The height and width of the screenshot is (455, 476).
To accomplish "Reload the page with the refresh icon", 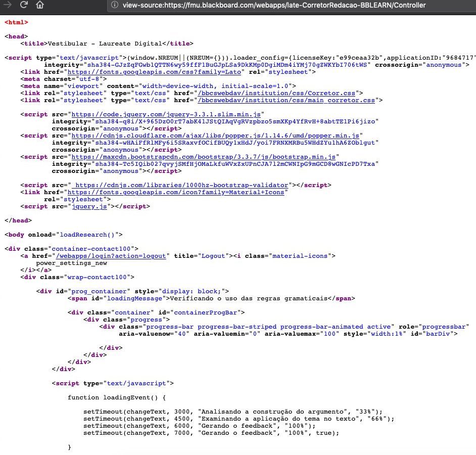I will pos(24,5).
